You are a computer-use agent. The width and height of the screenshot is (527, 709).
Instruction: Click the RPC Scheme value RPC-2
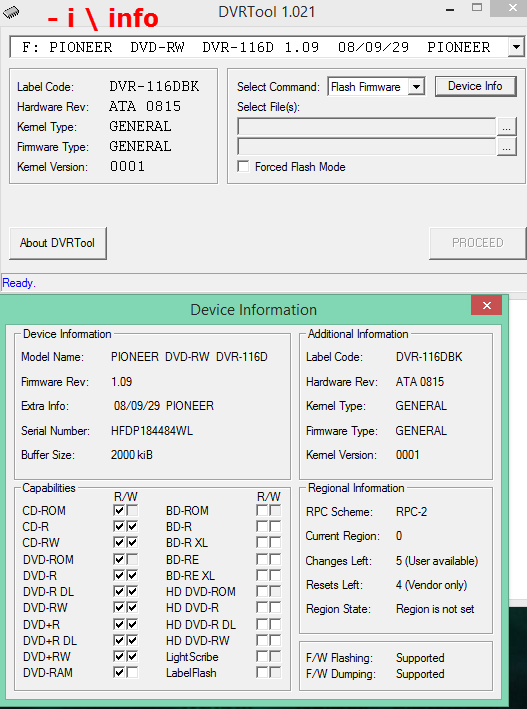(411, 512)
